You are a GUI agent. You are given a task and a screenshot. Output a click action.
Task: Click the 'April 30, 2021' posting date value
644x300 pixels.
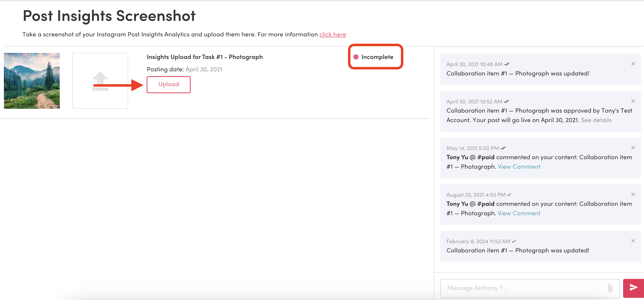204,69
